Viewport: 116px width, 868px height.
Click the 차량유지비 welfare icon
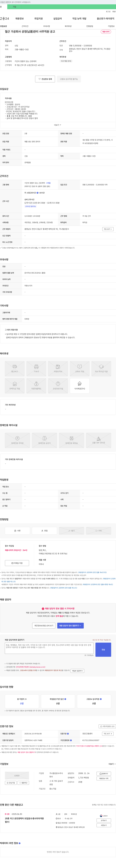point(58,369)
